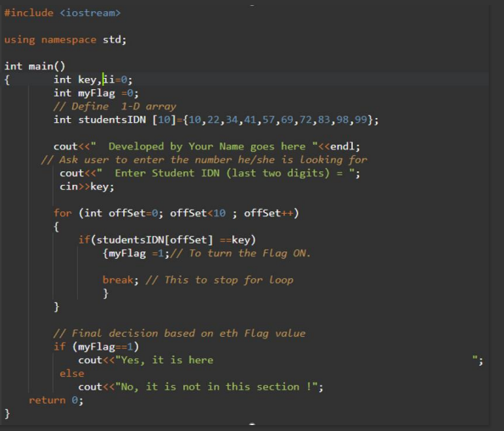Screen dimensions: 504x431
Task: Click the studentsIDN array declaration line
Action: pos(216,120)
